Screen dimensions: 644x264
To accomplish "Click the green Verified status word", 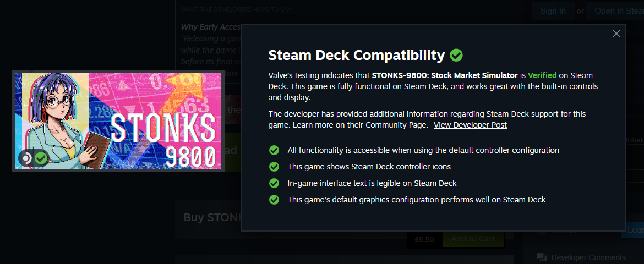I will coord(542,75).
